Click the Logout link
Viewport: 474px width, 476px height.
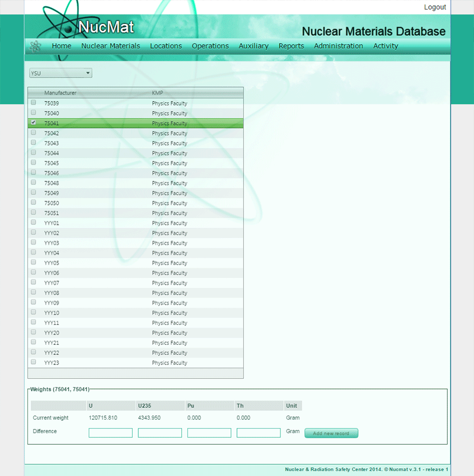[x=434, y=7]
